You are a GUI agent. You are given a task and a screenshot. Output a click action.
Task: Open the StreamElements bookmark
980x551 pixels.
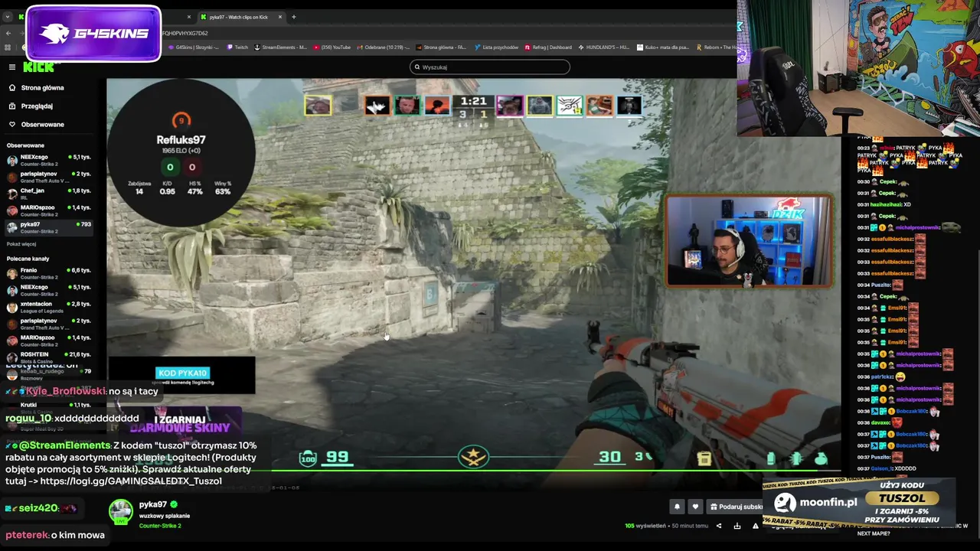[280, 47]
